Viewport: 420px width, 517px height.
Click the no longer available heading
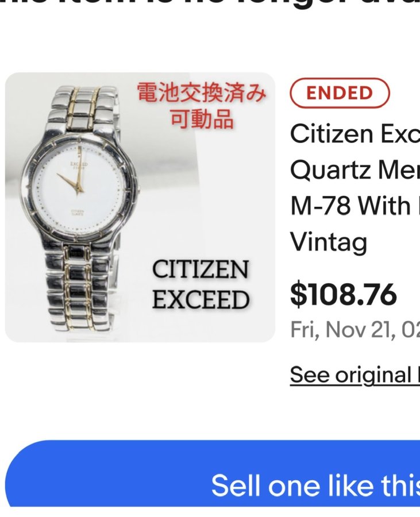tap(210, 4)
